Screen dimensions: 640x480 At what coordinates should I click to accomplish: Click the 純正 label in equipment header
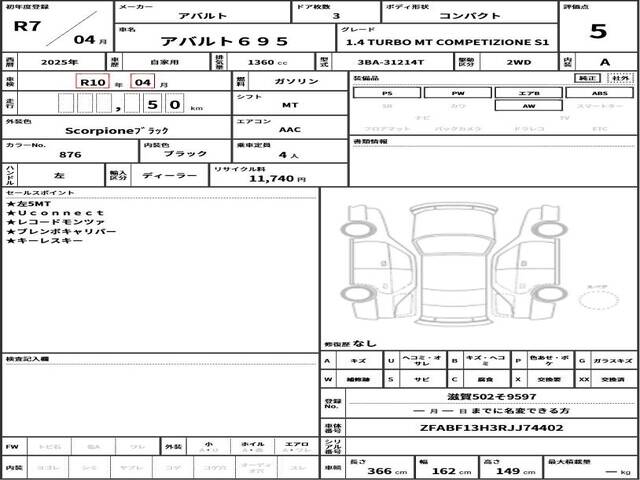[590, 78]
